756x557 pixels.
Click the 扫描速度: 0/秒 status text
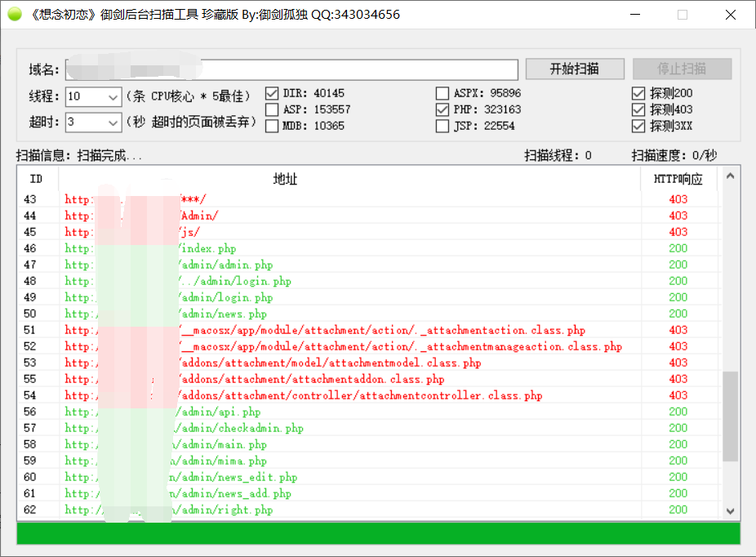coord(674,155)
